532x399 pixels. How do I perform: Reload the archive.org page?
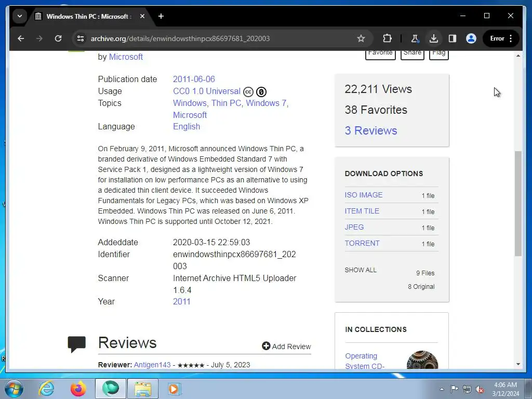click(x=58, y=38)
